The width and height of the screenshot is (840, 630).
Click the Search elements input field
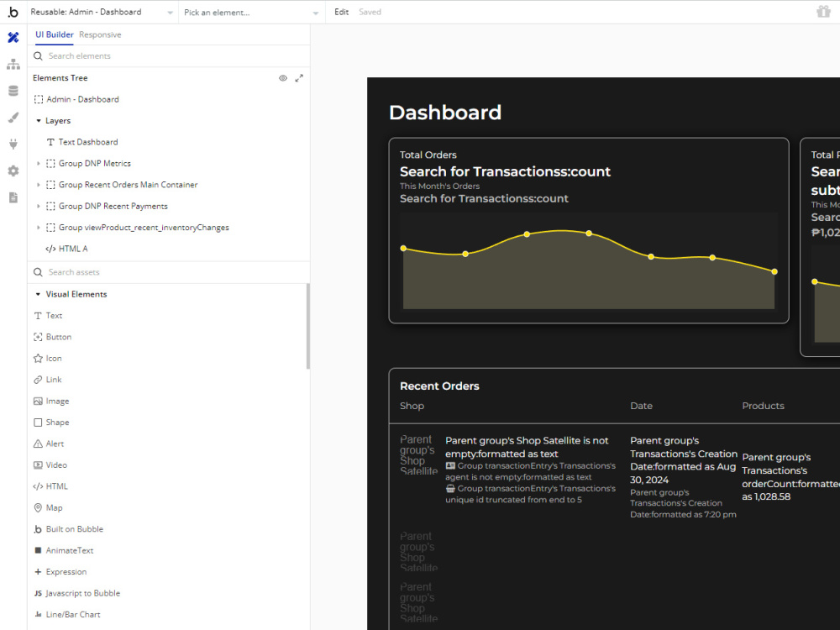coord(169,56)
